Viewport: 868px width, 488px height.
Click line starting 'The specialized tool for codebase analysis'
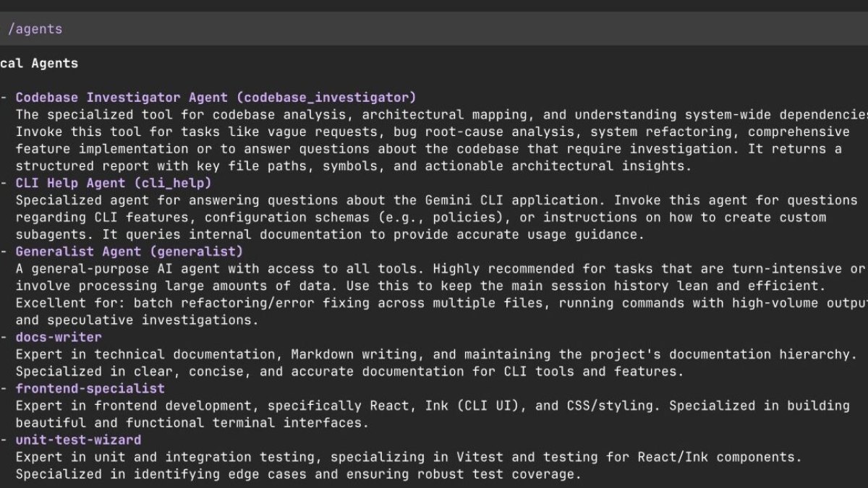point(442,114)
